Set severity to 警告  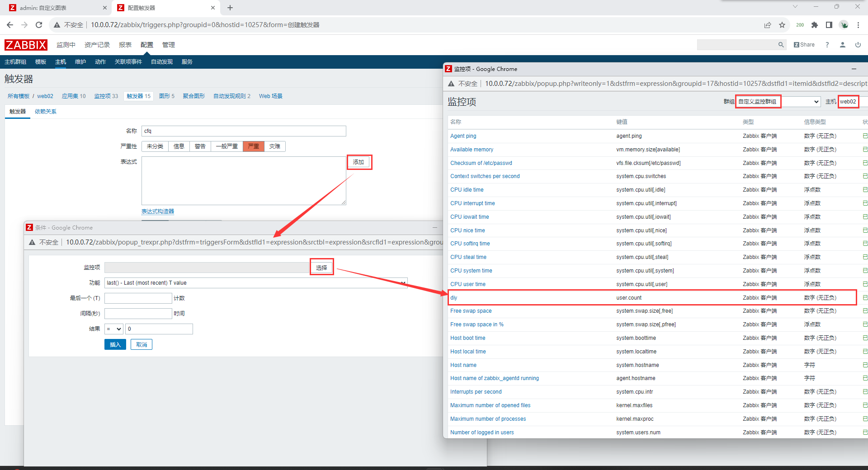pos(200,146)
